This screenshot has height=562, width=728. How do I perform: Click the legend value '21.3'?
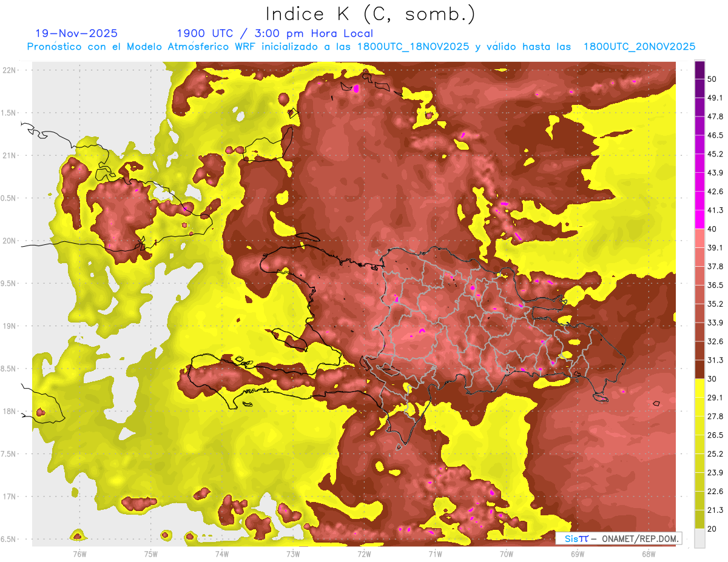coord(715,510)
